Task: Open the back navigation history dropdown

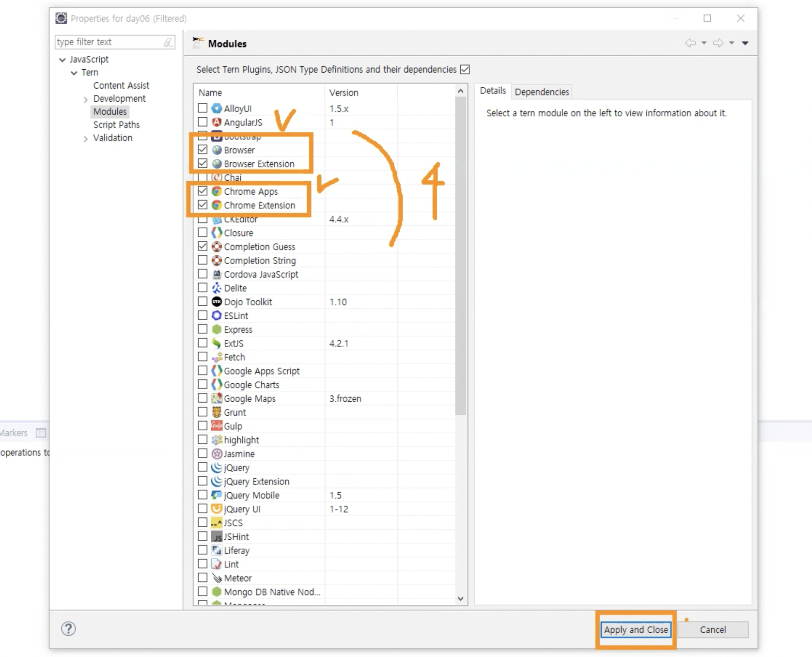Action: (704, 43)
